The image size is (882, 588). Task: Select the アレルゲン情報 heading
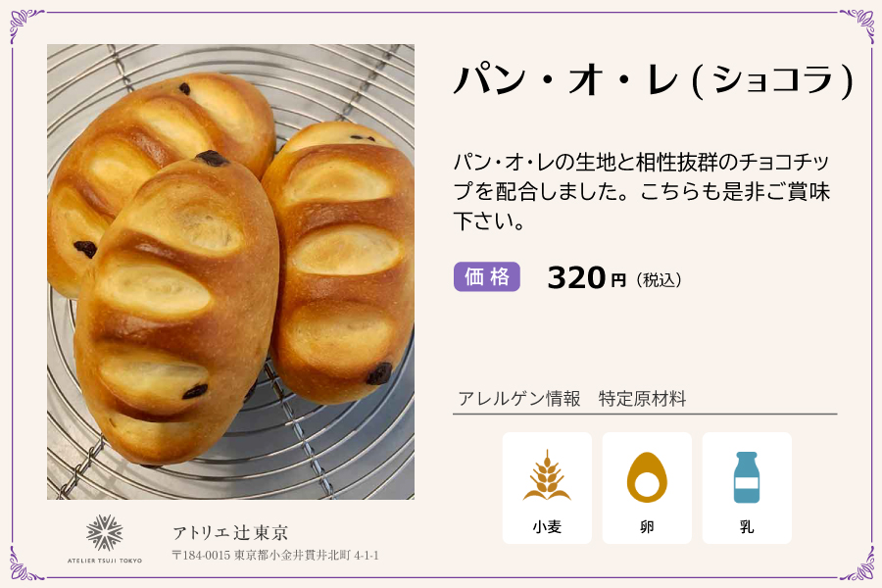click(x=519, y=399)
